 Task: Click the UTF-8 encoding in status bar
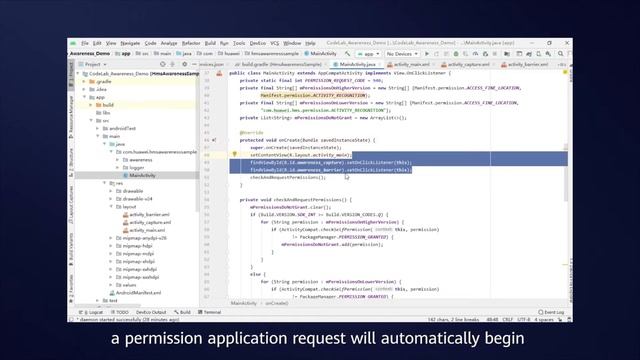tap(524, 320)
